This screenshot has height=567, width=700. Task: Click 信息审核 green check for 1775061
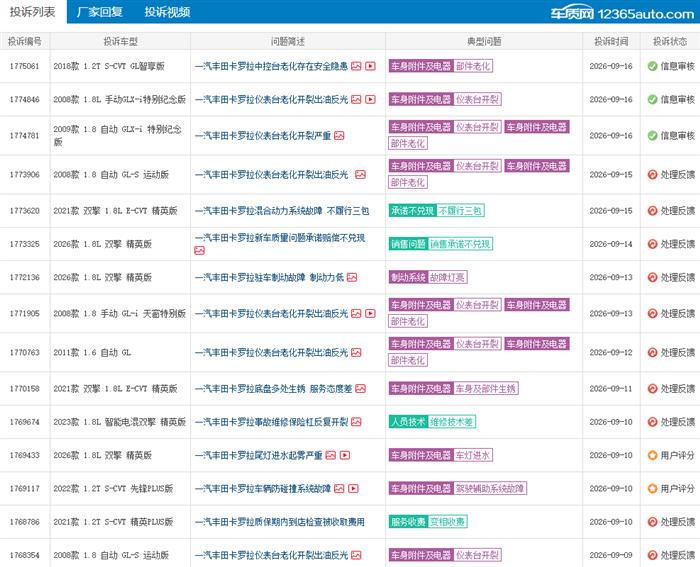click(652, 66)
